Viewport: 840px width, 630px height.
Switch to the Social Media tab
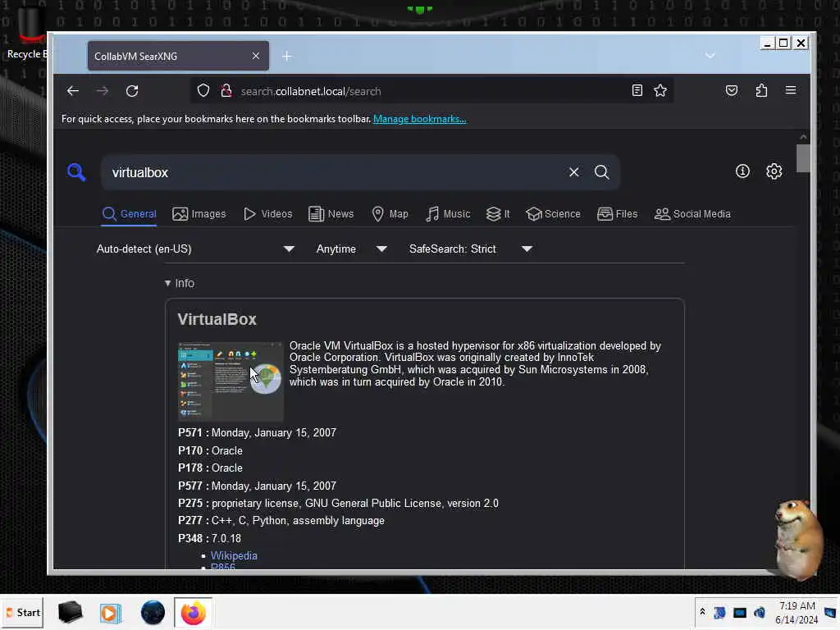[692, 214]
